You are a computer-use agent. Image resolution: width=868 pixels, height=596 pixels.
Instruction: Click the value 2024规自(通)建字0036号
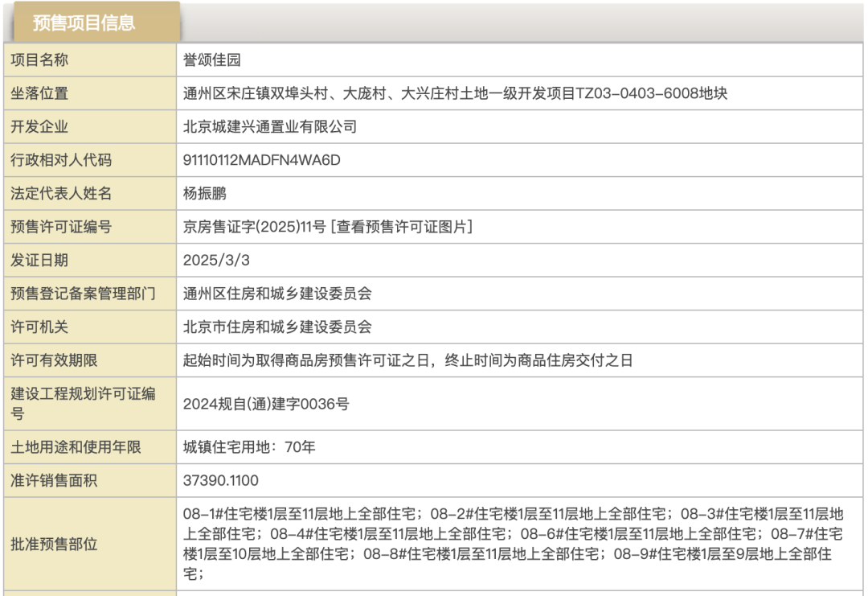[x=266, y=404]
